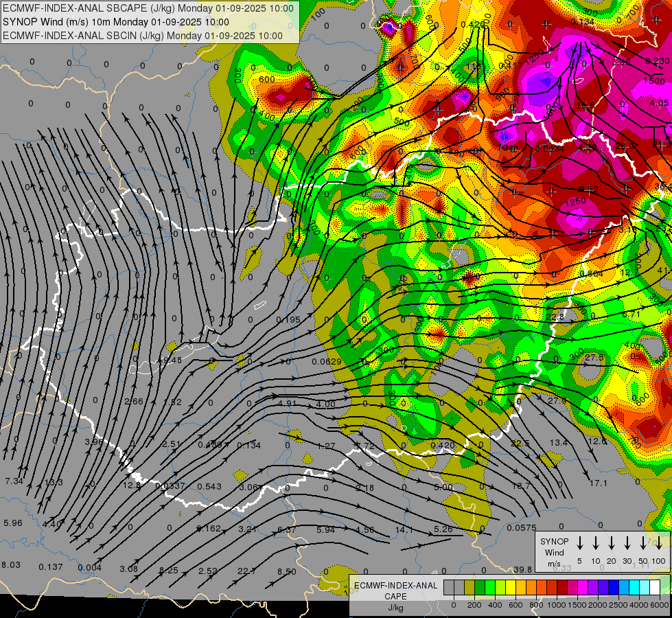Pick the cyan swatch above 4000
This screenshot has height=618, width=672.
(634, 587)
